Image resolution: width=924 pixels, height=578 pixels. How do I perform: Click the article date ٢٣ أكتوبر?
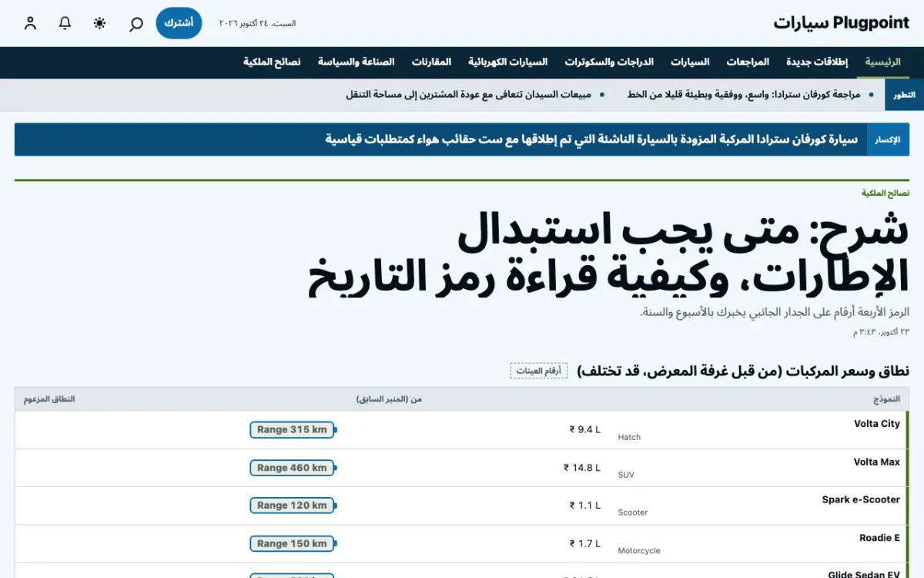881,332
